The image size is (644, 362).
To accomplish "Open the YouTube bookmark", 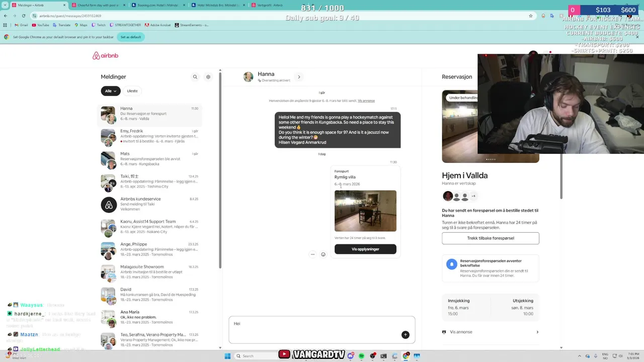I will pos(41,25).
